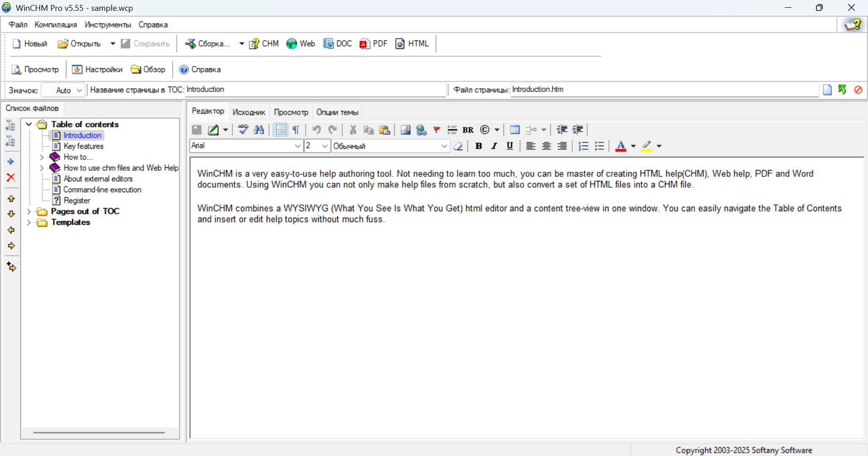Align text to the right
Viewport: 868px width, 456px height.
[x=562, y=146]
